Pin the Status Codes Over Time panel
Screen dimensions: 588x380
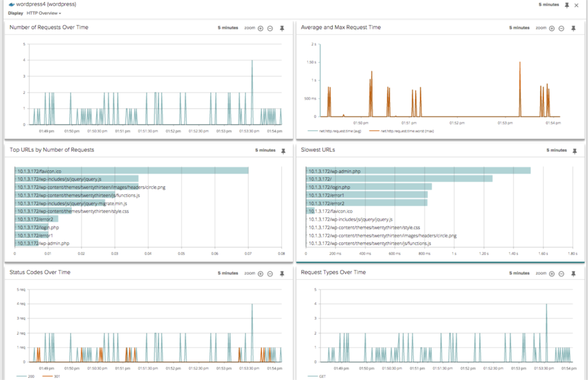(x=282, y=274)
